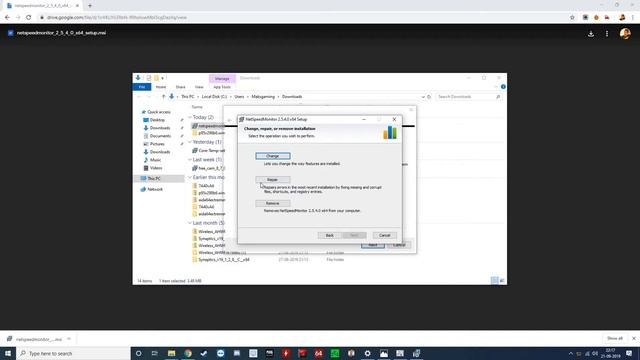Viewport: 640px width, 360px height.
Task: Click the Users breadcrumb
Action: pyautogui.click(x=239, y=97)
